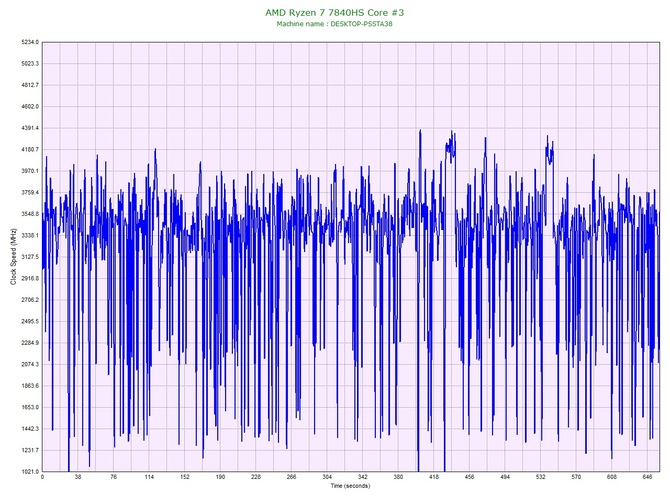Click the y-axis value 4180.7
The height and width of the screenshot is (503, 670).
[x=30, y=150]
